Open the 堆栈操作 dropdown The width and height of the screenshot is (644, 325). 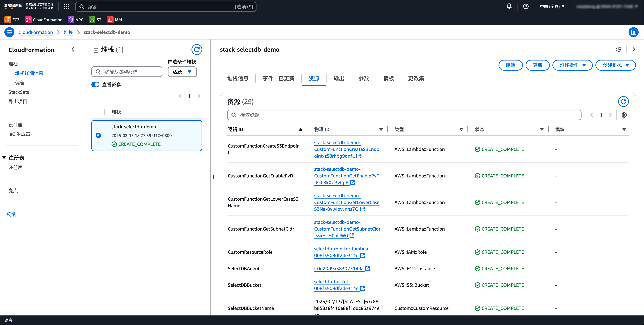click(572, 65)
